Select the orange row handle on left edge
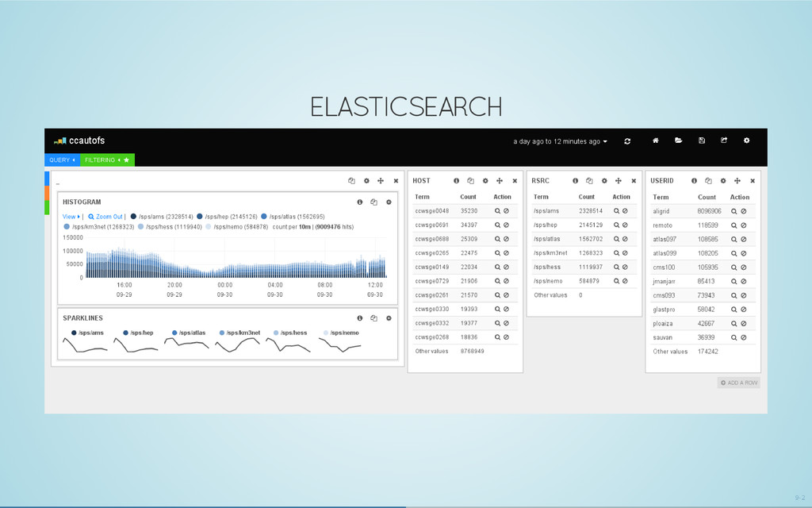Screen dimensions: 812x508 pyautogui.click(x=47, y=193)
